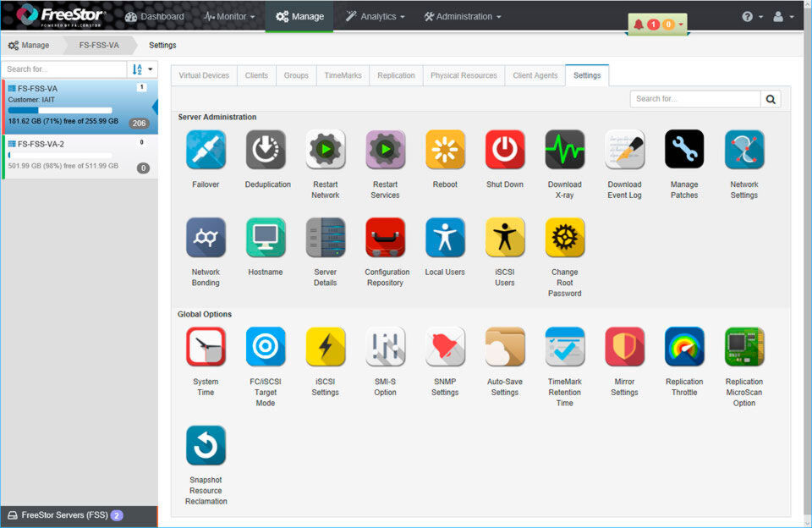This screenshot has width=812, height=528.
Task: Open Replication Throttle
Action: [x=684, y=347]
